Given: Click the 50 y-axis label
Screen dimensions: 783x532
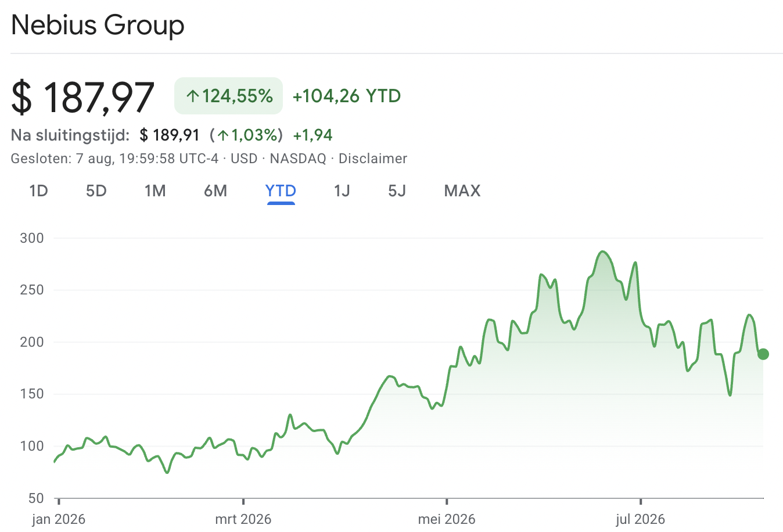Looking at the screenshot, I should [x=35, y=498].
